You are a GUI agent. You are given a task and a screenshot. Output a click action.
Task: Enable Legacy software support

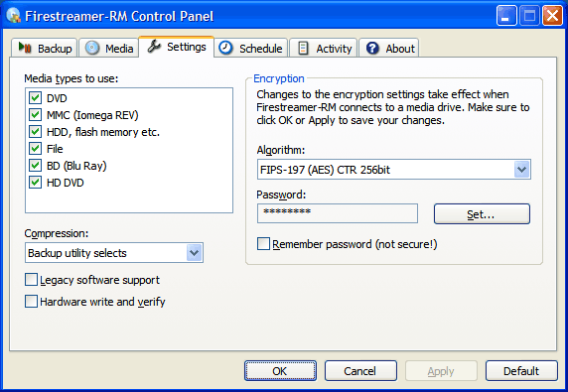31,280
